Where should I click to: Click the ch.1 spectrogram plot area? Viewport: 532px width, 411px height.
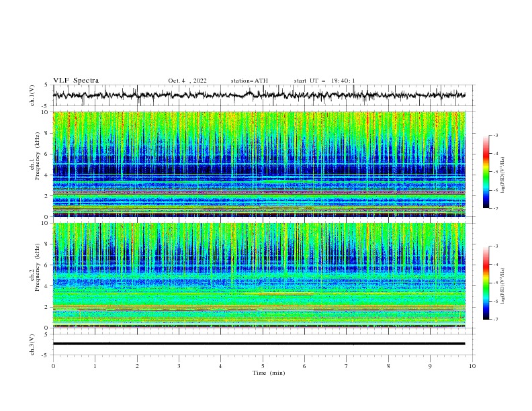259,164
